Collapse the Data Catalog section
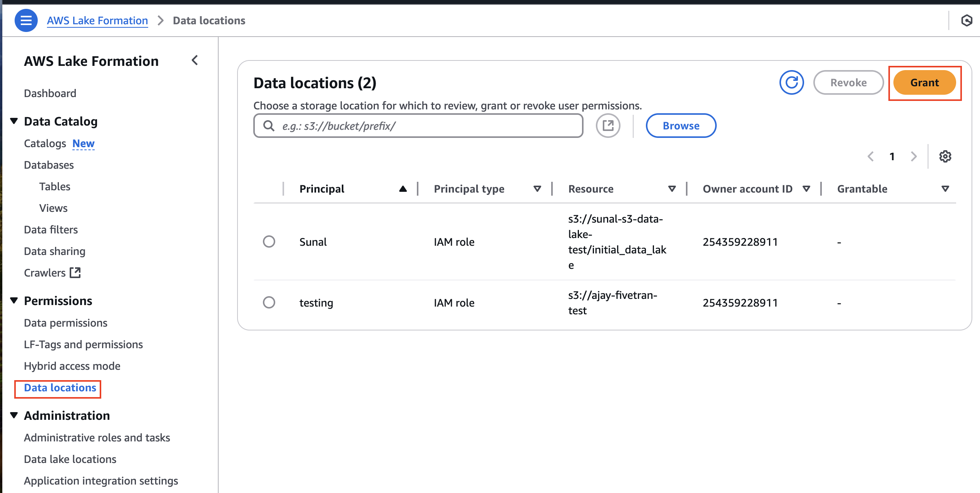 pyautogui.click(x=14, y=121)
